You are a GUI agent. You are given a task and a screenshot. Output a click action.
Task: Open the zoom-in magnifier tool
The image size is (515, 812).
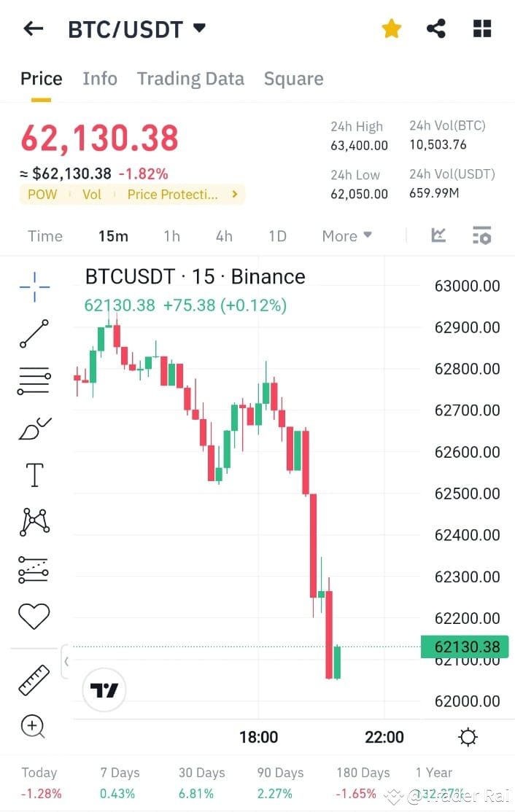(33, 726)
